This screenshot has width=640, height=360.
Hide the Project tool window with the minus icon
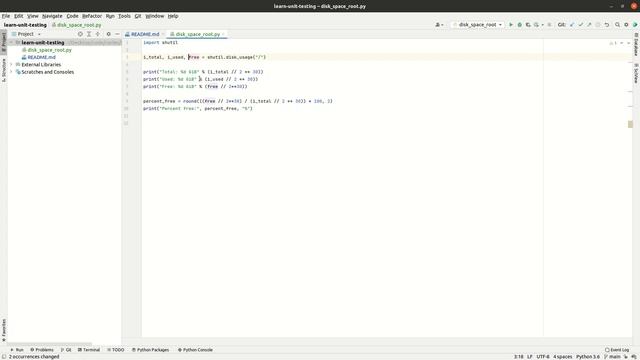[117, 34]
